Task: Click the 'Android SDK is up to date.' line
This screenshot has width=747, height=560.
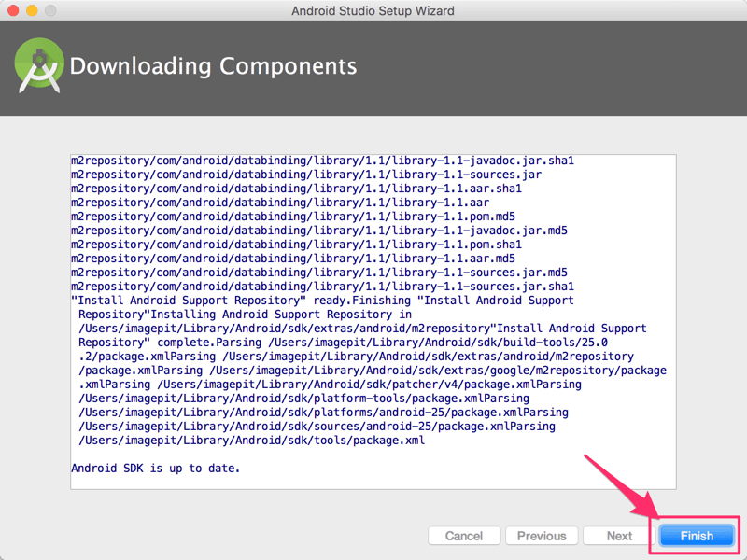Action: (155, 469)
